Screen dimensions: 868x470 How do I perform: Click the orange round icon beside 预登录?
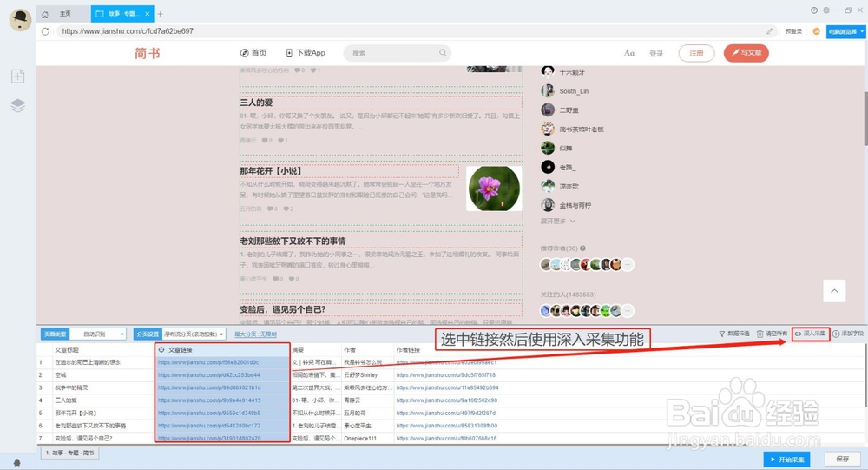tap(816, 31)
